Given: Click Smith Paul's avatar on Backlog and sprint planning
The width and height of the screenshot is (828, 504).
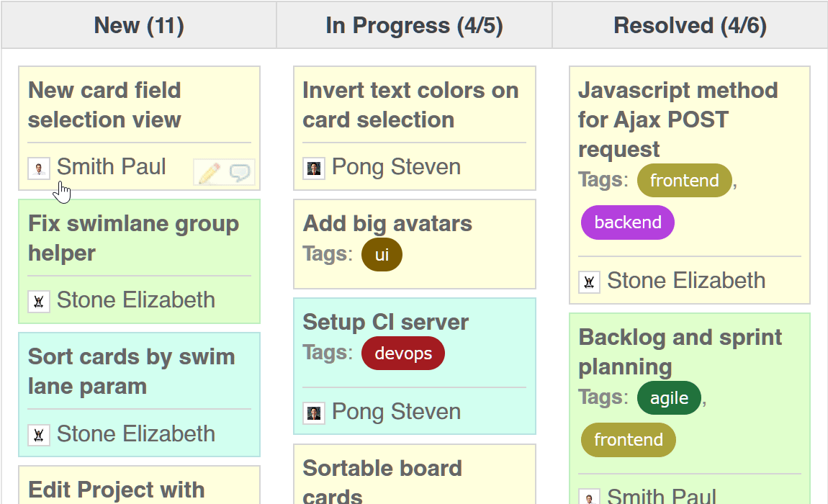Looking at the screenshot, I should click(x=589, y=495).
